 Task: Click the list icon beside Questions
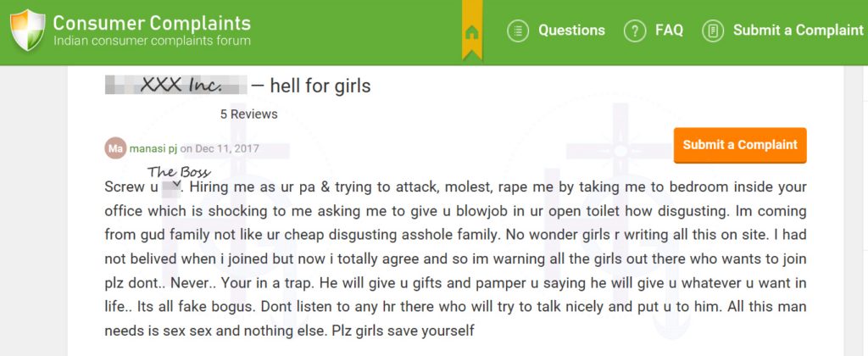(518, 31)
